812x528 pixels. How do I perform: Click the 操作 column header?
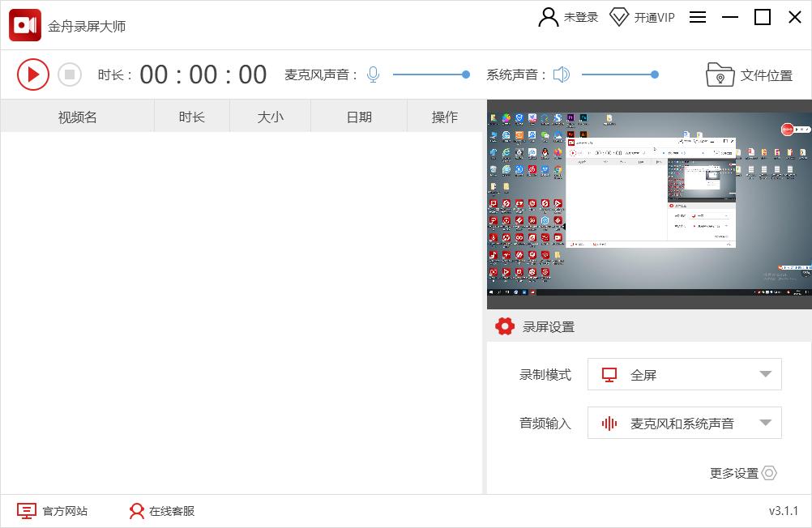[445, 117]
